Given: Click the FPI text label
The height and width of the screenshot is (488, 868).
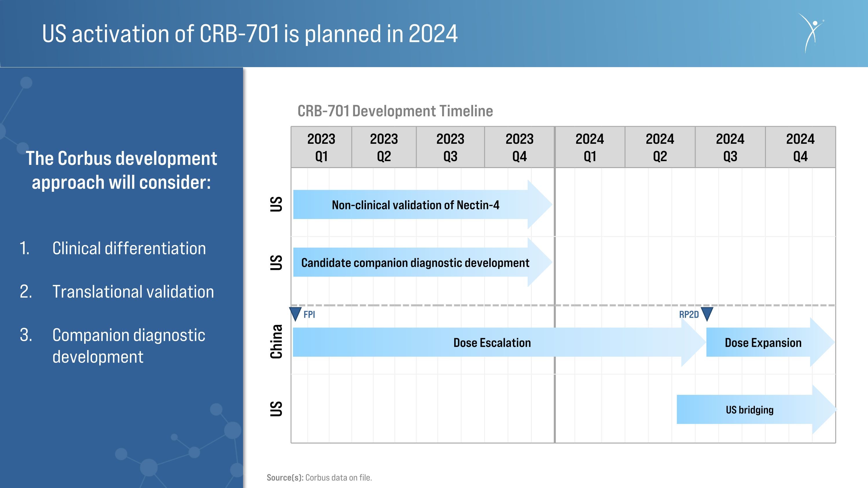Looking at the screenshot, I should [x=309, y=314].
